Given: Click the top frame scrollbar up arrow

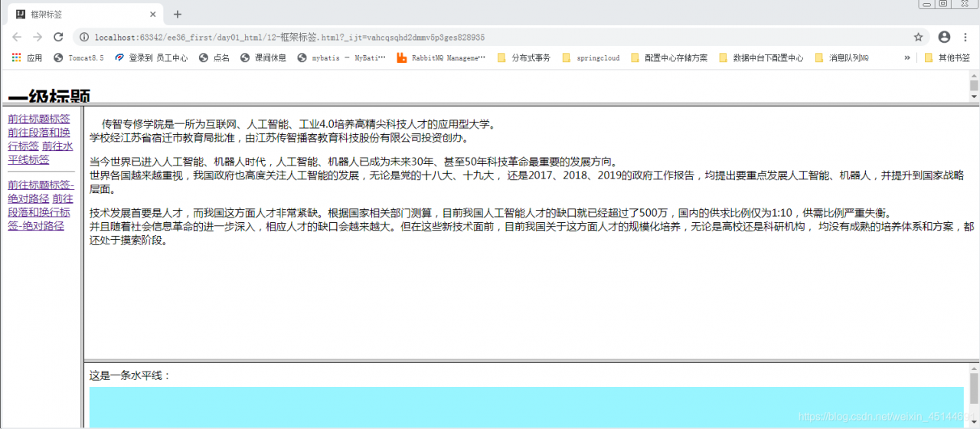Looking at the screenshot, I should [x=974, y=77].
